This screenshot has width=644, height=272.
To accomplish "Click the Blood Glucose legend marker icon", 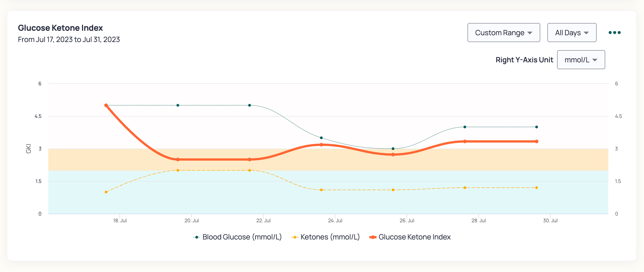I will [x=197, y=237].
